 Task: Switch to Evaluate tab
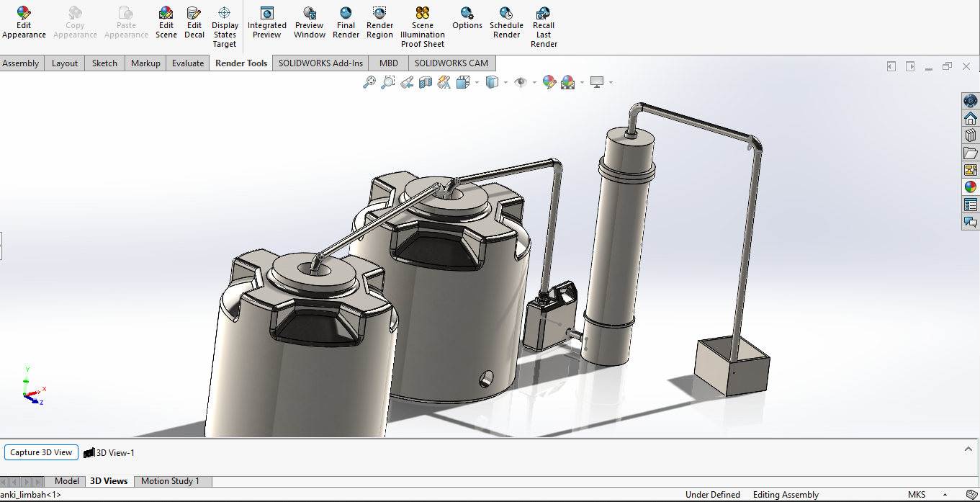188,63
